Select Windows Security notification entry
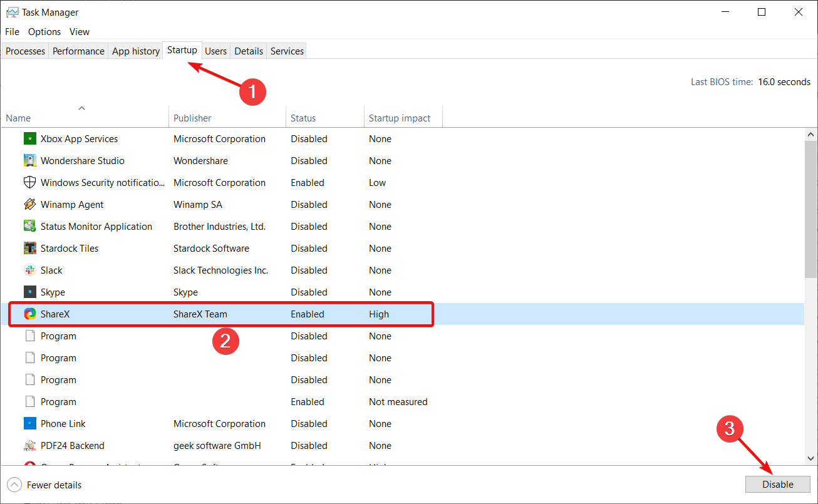The image size is (818, 504). [x=103, y=183]
